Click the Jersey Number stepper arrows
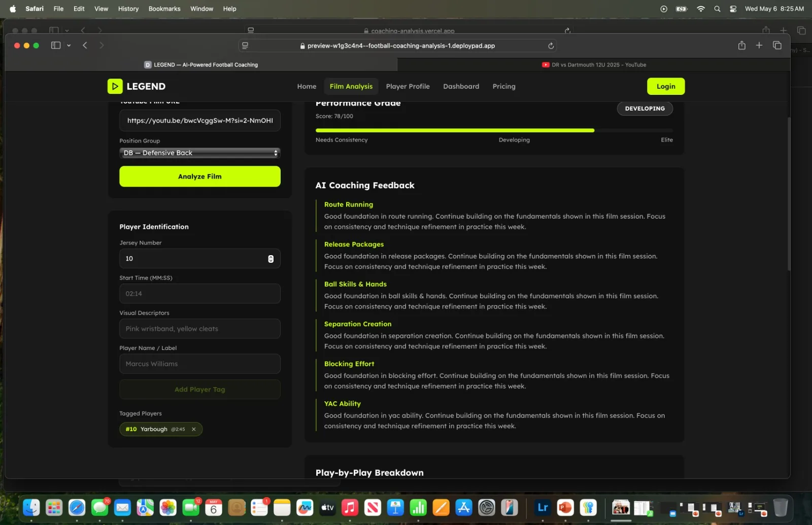Viewport: 812px width, 525px height. coord(270,259)
